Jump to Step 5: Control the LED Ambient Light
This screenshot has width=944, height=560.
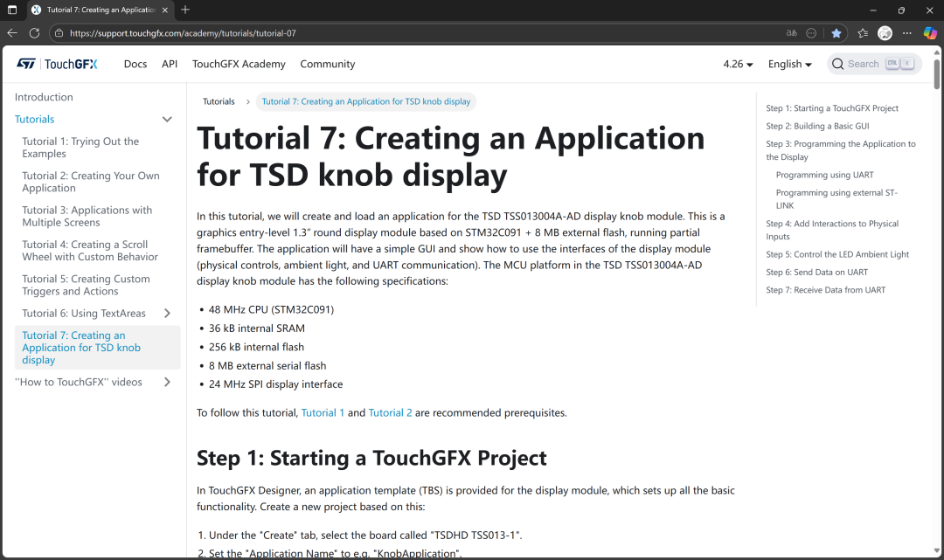[837, 254]
